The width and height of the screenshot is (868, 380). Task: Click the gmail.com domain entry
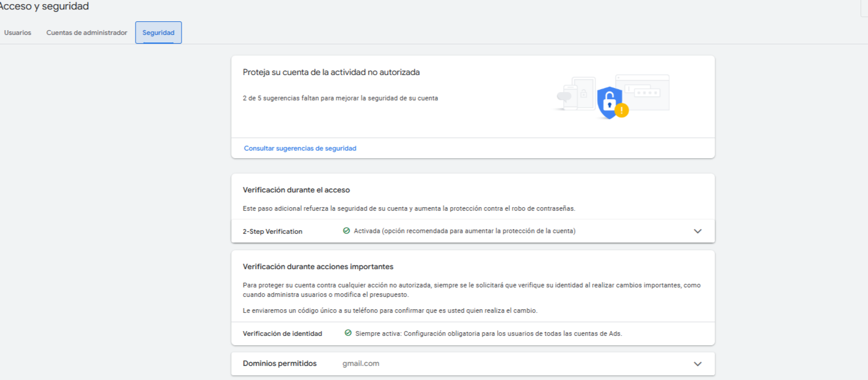click(360, 363)
